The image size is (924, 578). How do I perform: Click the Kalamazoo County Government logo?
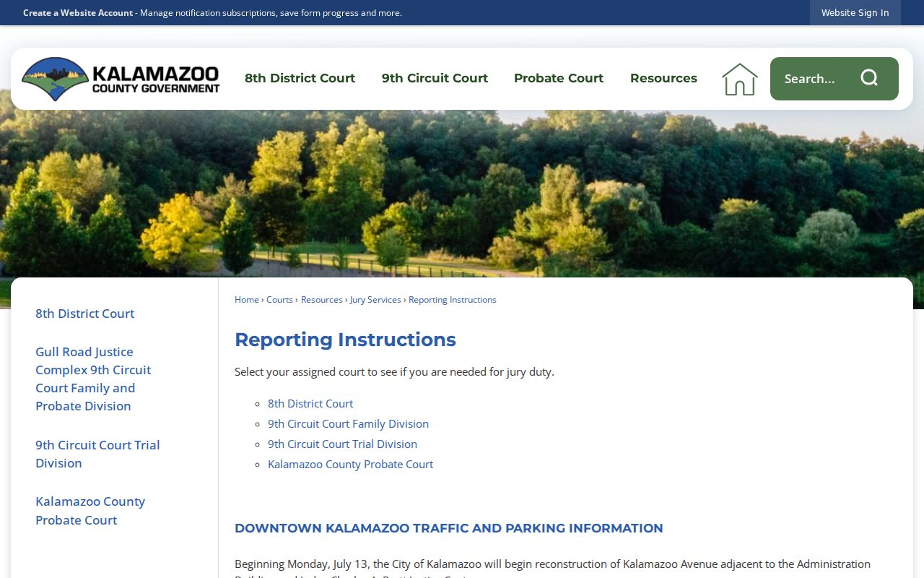[121, 79]
